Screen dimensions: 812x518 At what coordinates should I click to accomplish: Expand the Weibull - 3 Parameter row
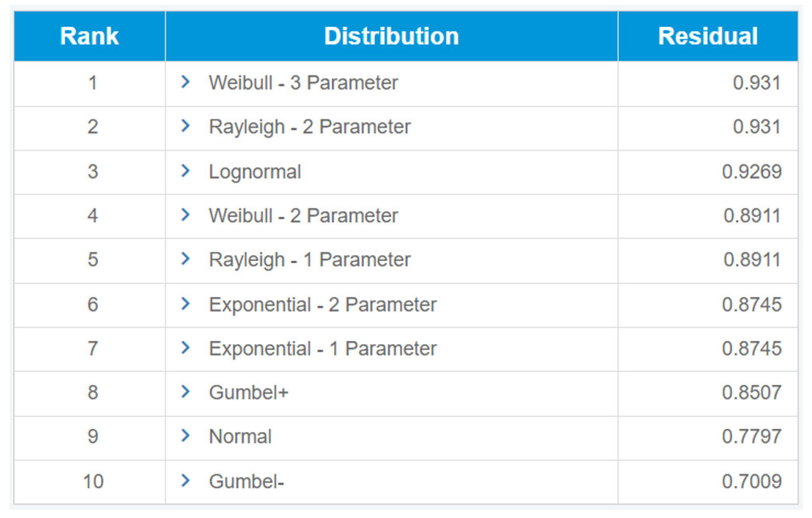tap(185, 82)
